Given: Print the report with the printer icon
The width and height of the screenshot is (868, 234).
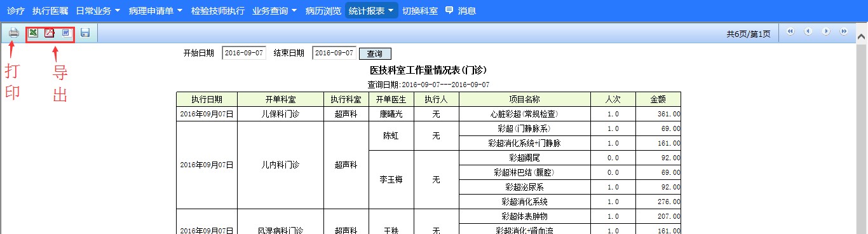Looking at the screenshot, I should 13,32.
